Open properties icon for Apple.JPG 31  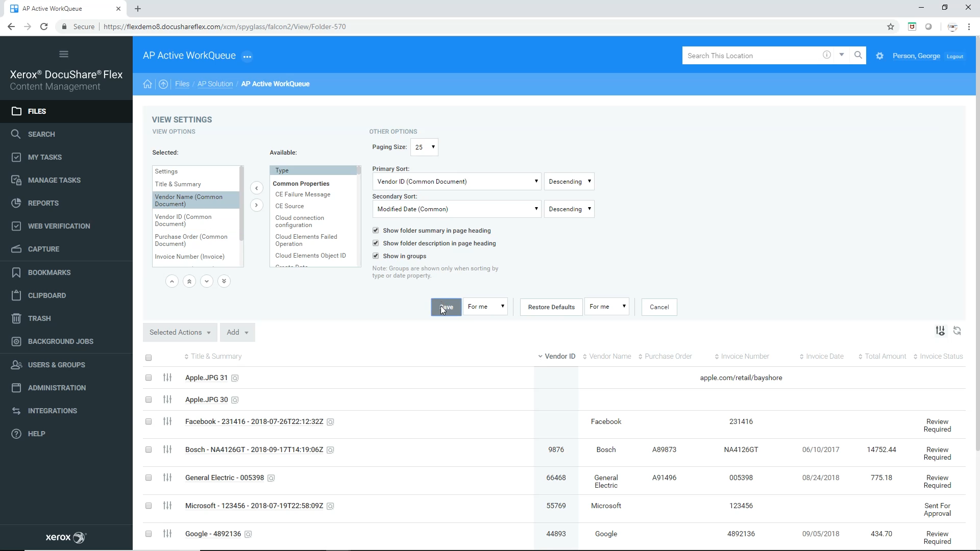tap(167, 378)
